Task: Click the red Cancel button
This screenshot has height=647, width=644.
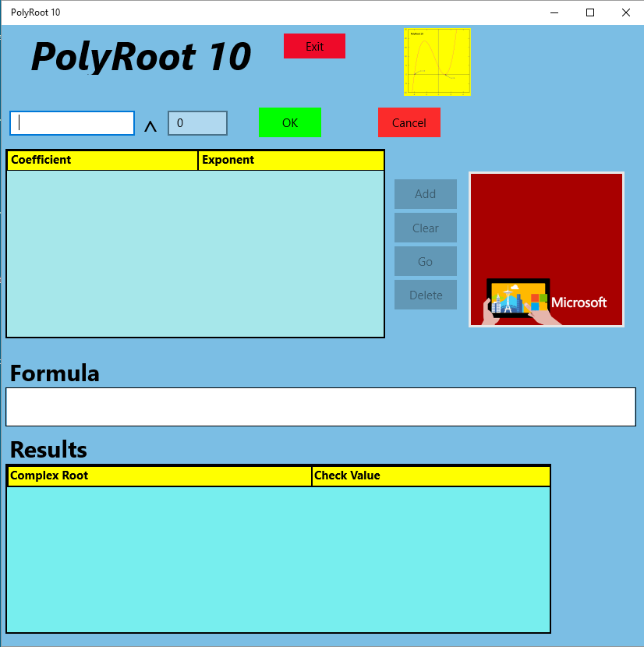Action: [409, 122]
